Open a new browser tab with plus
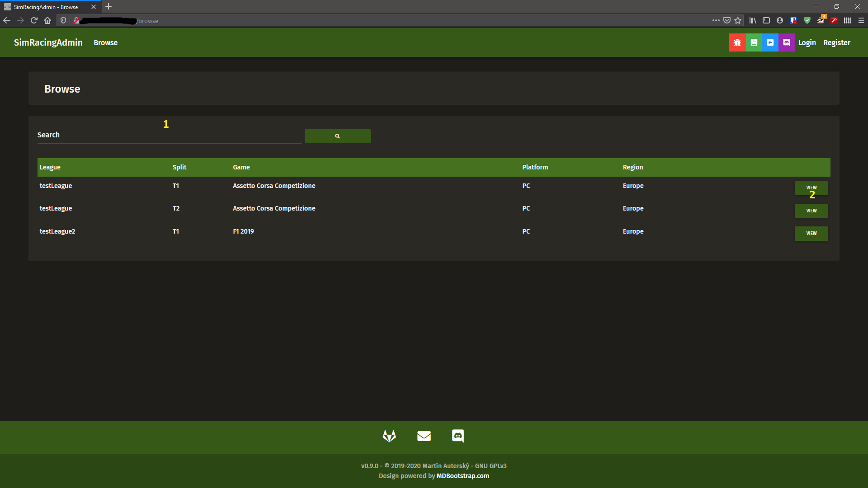Viewport: 868px width, 488px height. [108, 7]
